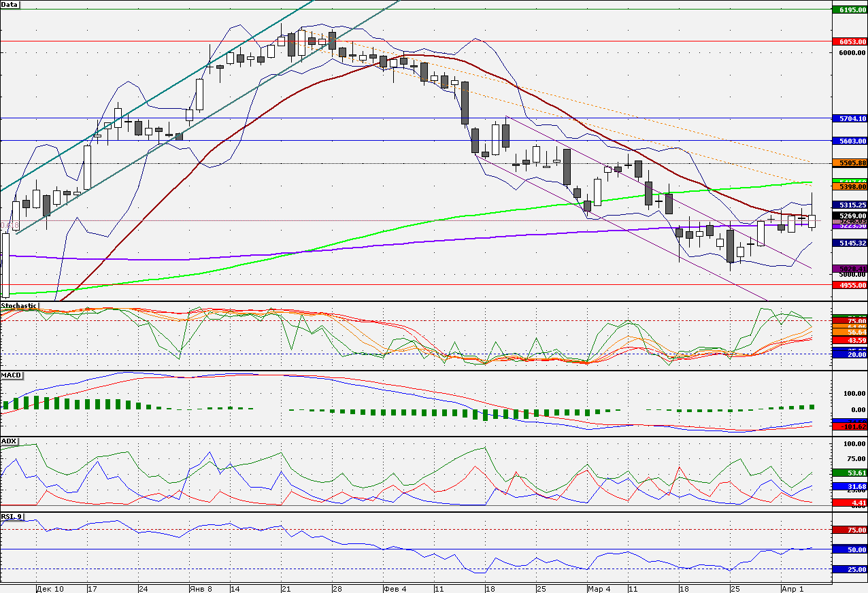Click the Апр 1 date label
The width and height of the screenshot is (868, 593).
click(x=792, y=588)
